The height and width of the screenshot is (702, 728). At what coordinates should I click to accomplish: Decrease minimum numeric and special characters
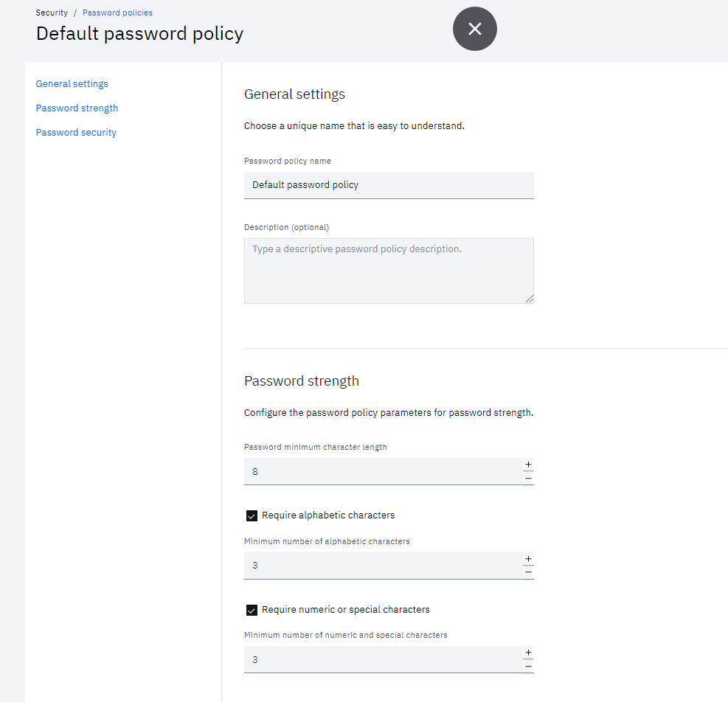pyautogui.click(x=528, y=667)
